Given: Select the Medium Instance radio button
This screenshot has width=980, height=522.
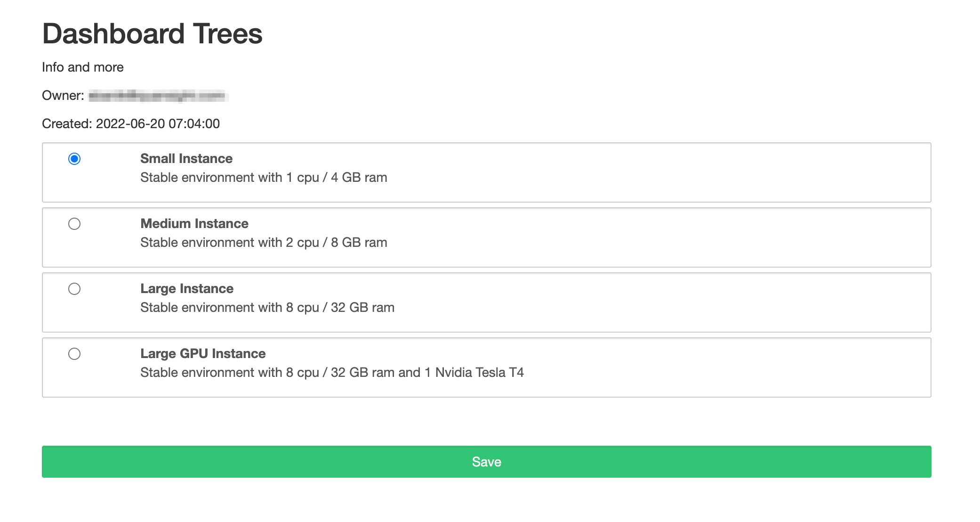Looking at the screenshot, I should coord(74,224).
